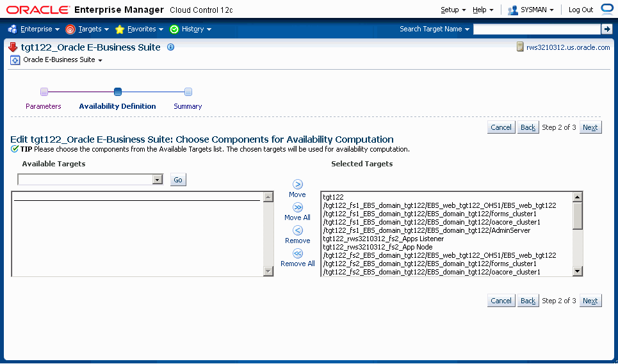Click the Favorites star icon
This screenshot has width=618, height=364.
[120, 29]
